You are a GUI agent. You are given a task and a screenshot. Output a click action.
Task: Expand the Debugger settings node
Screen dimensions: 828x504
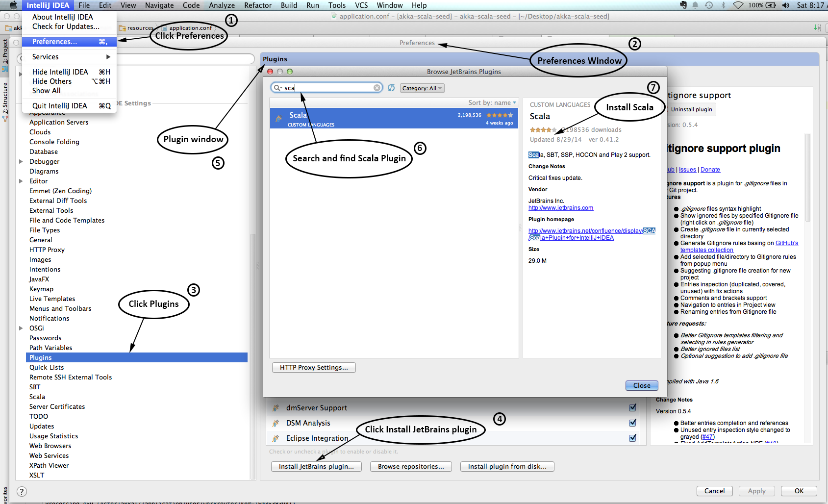21,161
